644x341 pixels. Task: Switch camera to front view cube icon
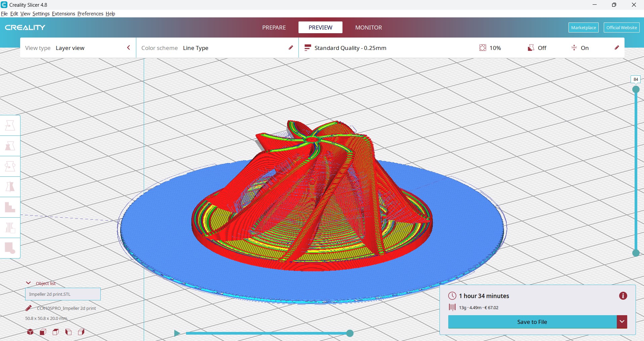[43, 332]
